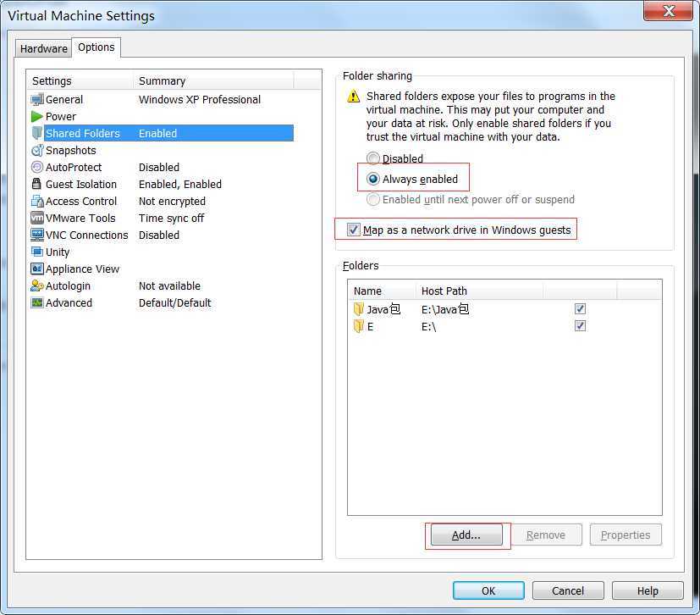
Task: Click the green Power arrow icon
Action: [x=37, y=117]
